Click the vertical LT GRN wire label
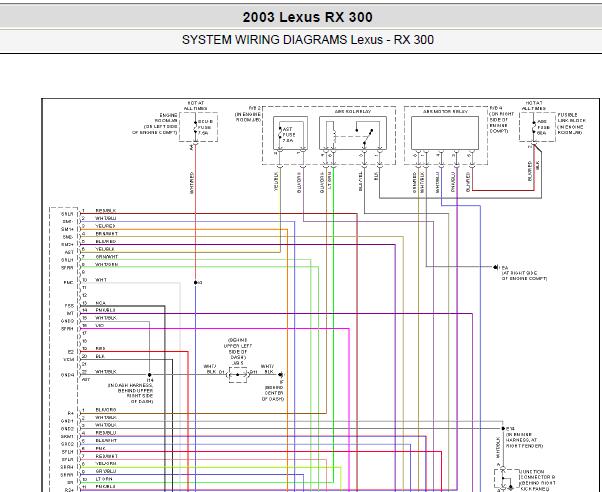This screenshot has height=492, width=602. pyautogui.click(x=330, y=180)
